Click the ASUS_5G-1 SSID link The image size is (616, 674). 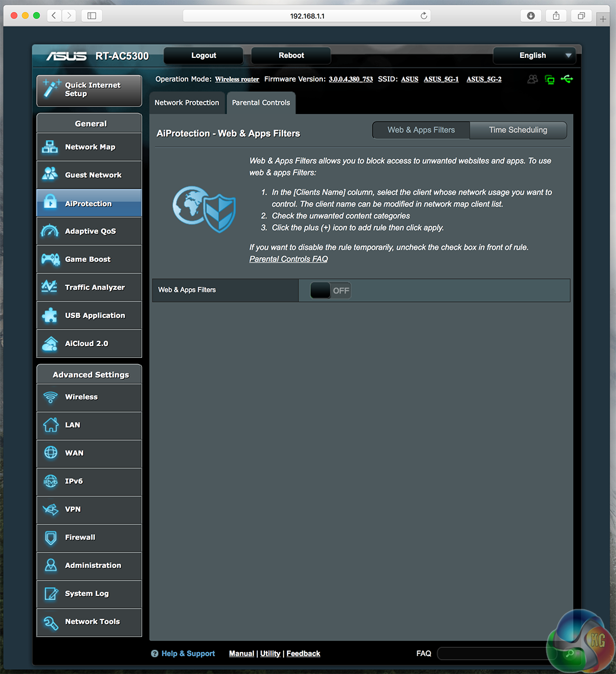(441, 79)
